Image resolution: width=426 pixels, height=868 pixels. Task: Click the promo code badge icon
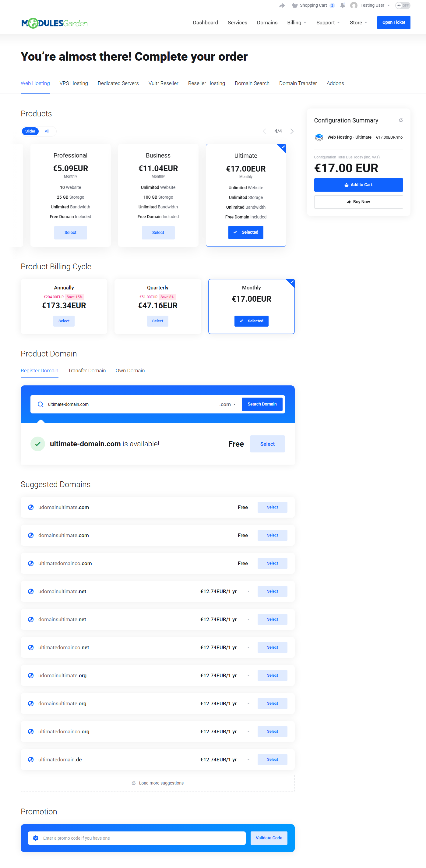[x=36, y=838]
